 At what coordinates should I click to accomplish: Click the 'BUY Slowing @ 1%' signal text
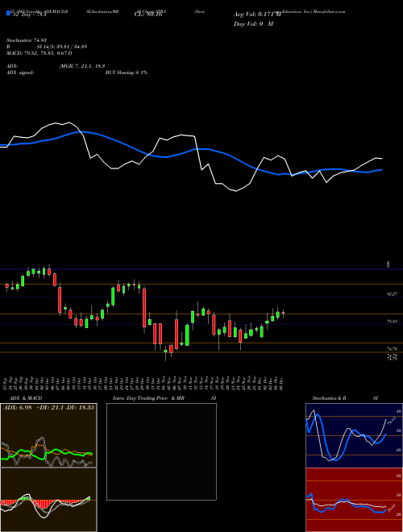(x=127, y=73)
